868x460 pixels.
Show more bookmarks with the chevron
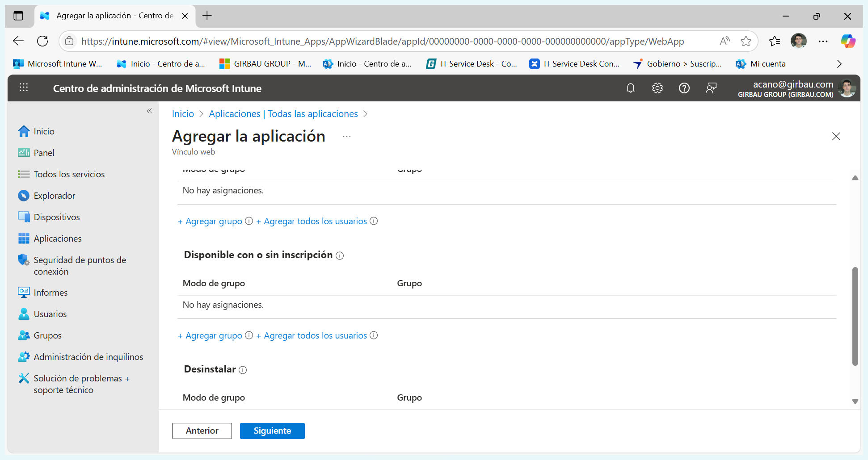839,64
